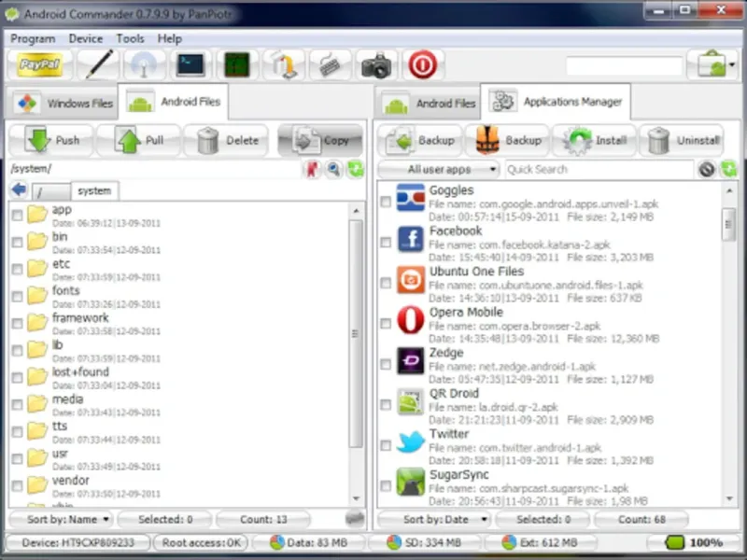Open the pencil edit tool

[x=98, y=64]
